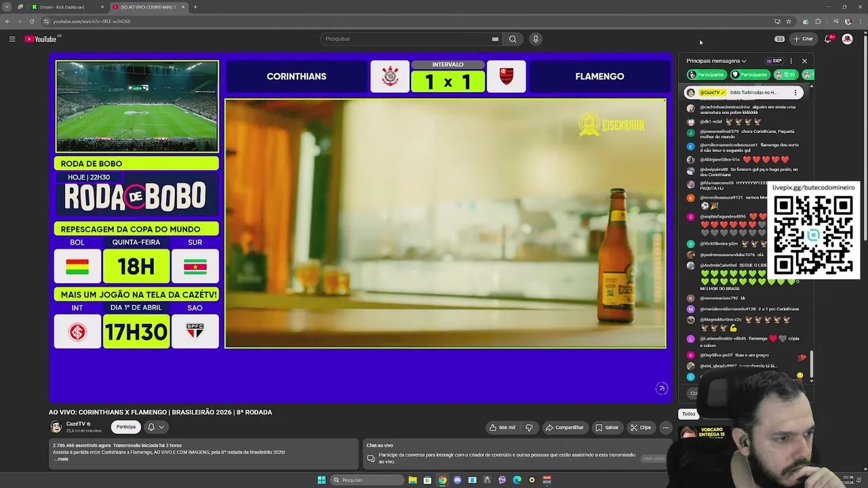Expand the description with ...mais

pos(60,459)
